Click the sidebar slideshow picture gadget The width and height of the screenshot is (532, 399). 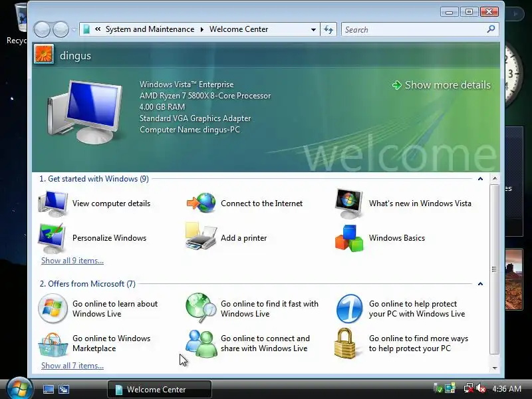coord(513,279)
